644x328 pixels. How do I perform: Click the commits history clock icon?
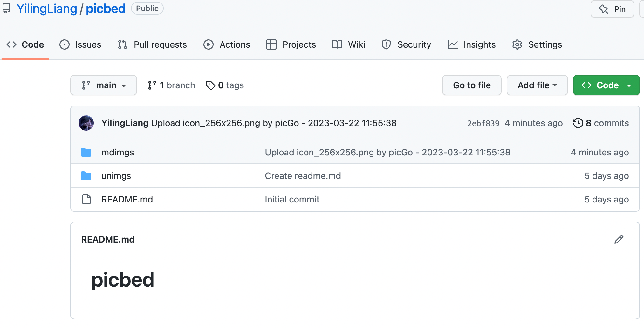tap(578, 123)
